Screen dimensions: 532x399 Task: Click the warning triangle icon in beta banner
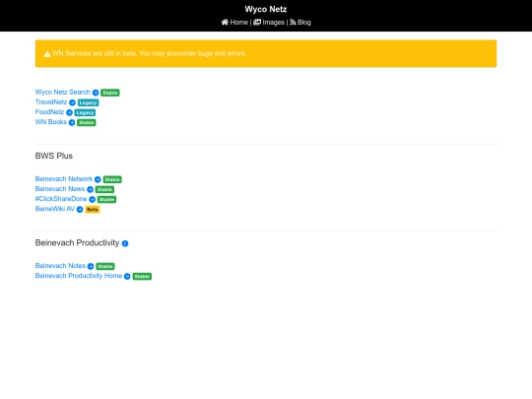47,54
